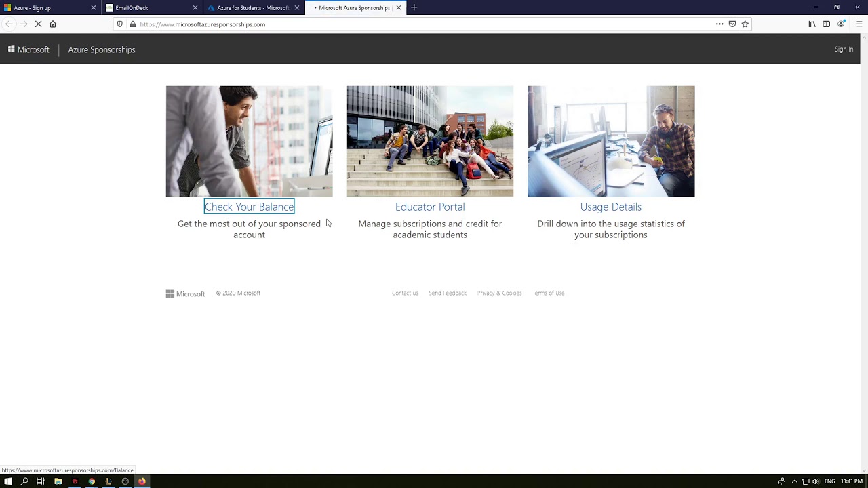This screenshot has height=488, width=868.
Task: Open Windows taskbar search
Action: click(x=24, y=481)
